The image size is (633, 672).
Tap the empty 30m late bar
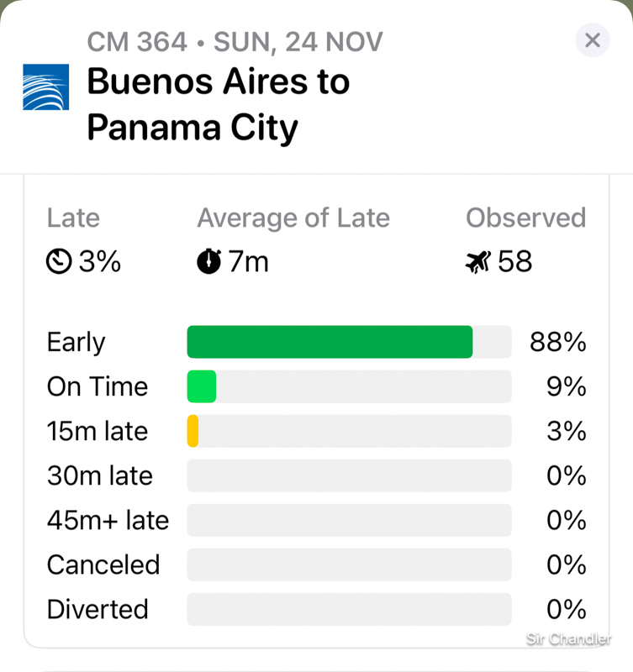[x=349, y=475]
